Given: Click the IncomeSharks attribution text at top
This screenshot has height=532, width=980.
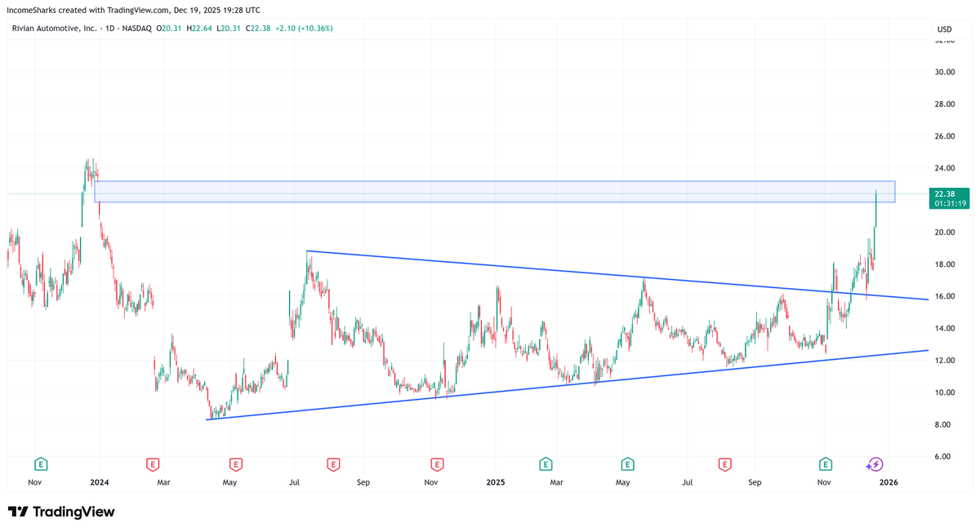Looking at the screenshot, I should coord(134,10).
